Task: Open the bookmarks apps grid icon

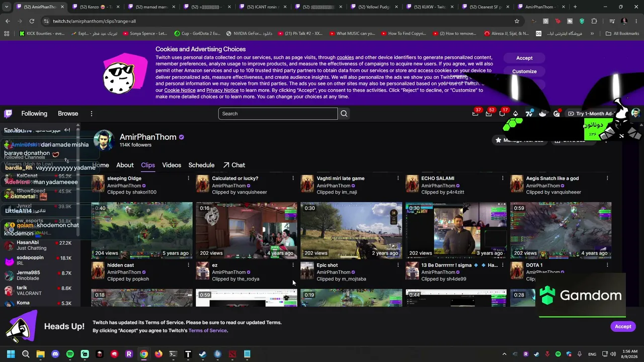Action: [7, 34]
